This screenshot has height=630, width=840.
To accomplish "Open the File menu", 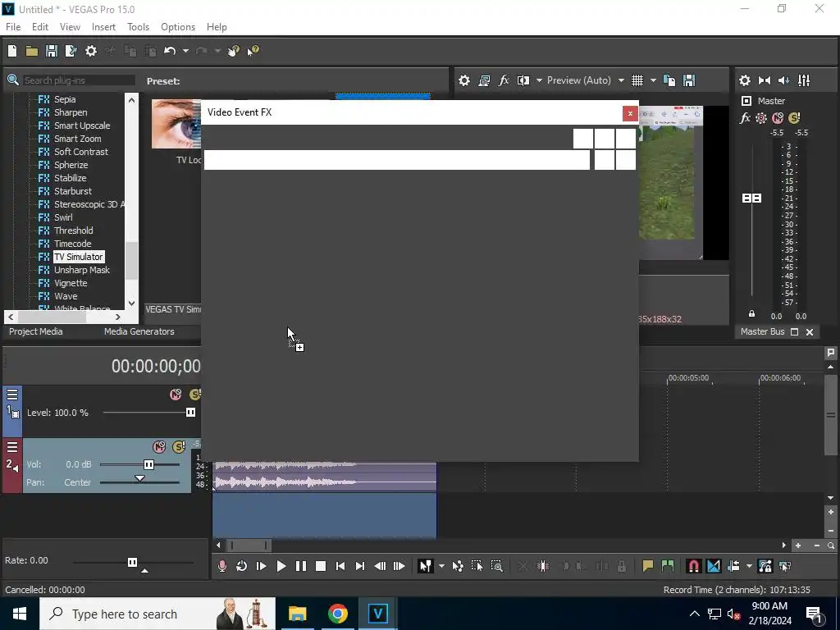I will pos(13,27).
